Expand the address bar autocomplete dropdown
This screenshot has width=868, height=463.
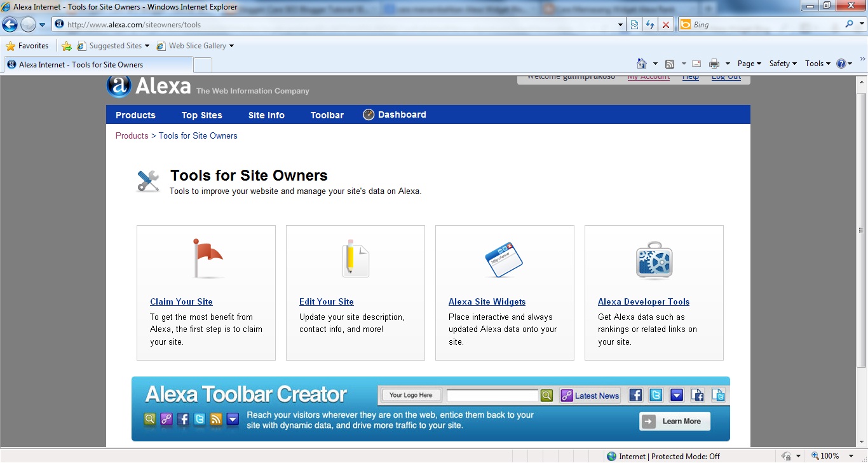pyautogui.click(x=621, y=25)
